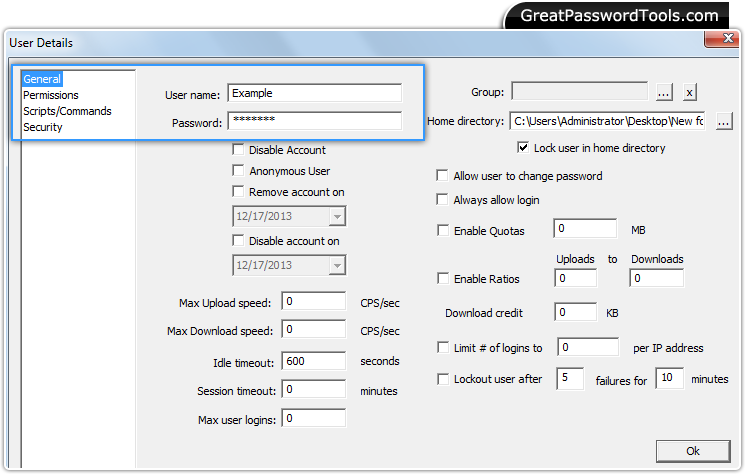Toggle the Enable Ratios checkbox
This screenshot has width=745, height=474.
pos(443,278)
